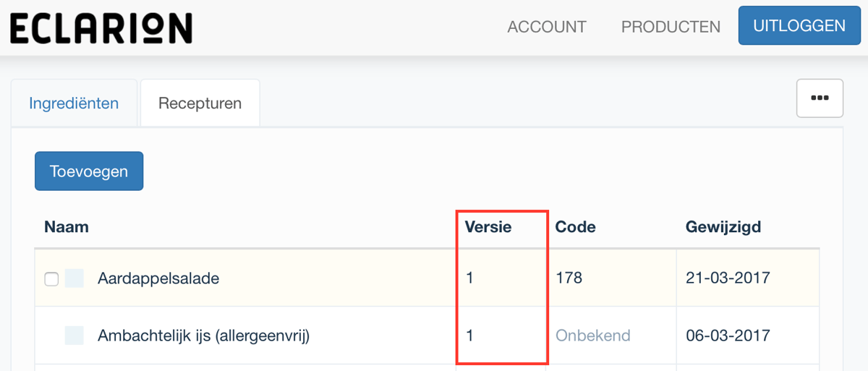Click the Eclarion logo

[101, 27]
